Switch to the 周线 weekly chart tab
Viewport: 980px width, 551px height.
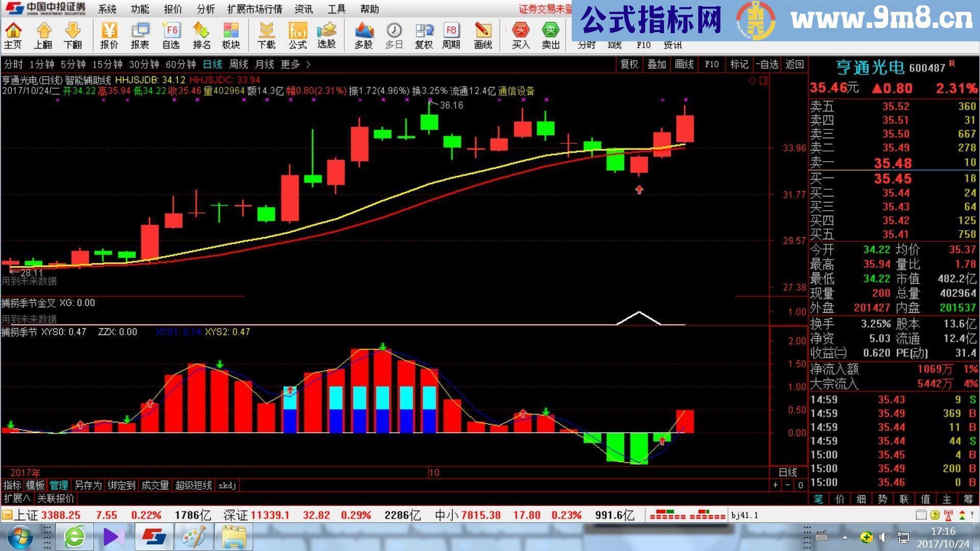pyautogui.click(x=239, y=65)
